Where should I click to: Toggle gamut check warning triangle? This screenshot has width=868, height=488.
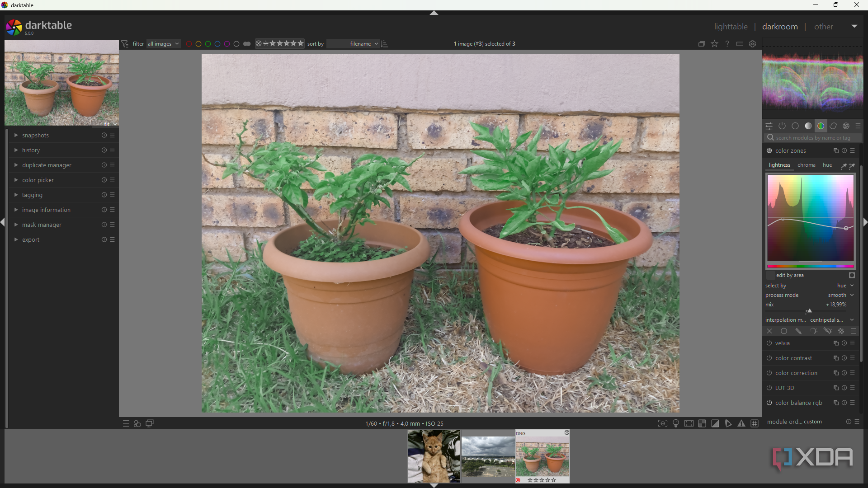point(741,423)
